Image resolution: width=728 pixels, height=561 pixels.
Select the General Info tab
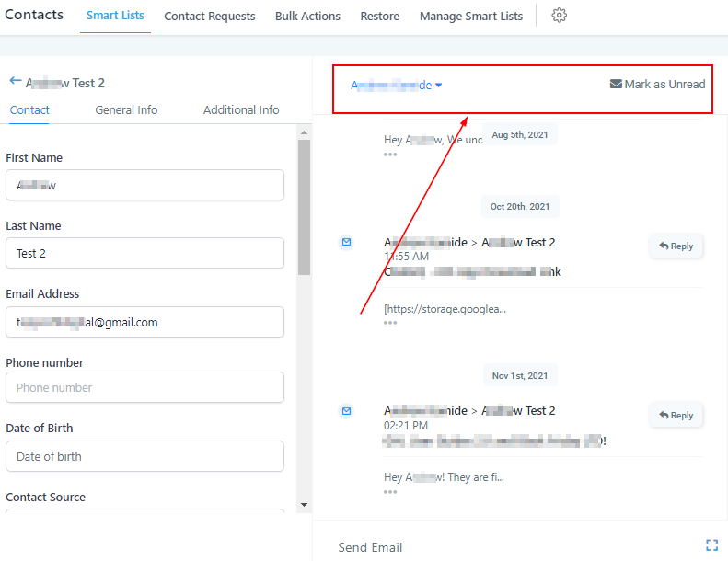(126, 109)
